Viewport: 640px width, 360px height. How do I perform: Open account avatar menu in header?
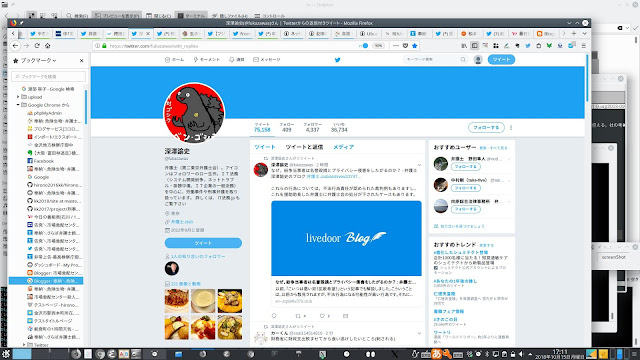[478, 60]
